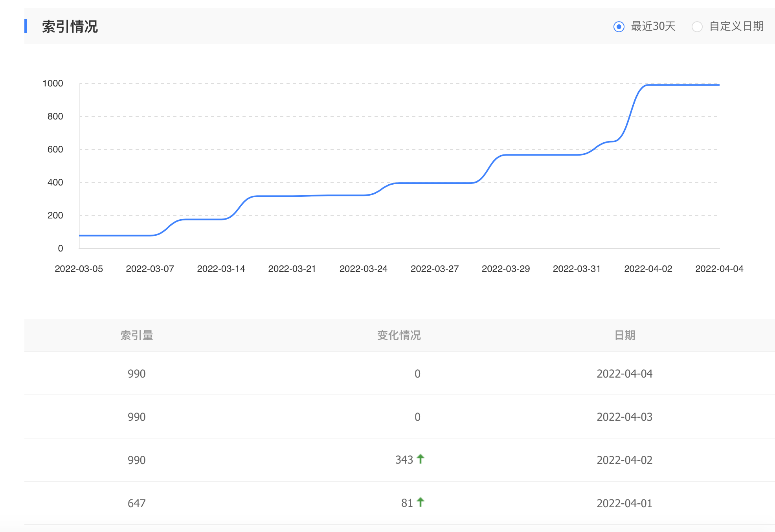This screenshot has height=532, width=775.
Task: Click x-axis label 2022-03-07
Action: tap(150, 269)
